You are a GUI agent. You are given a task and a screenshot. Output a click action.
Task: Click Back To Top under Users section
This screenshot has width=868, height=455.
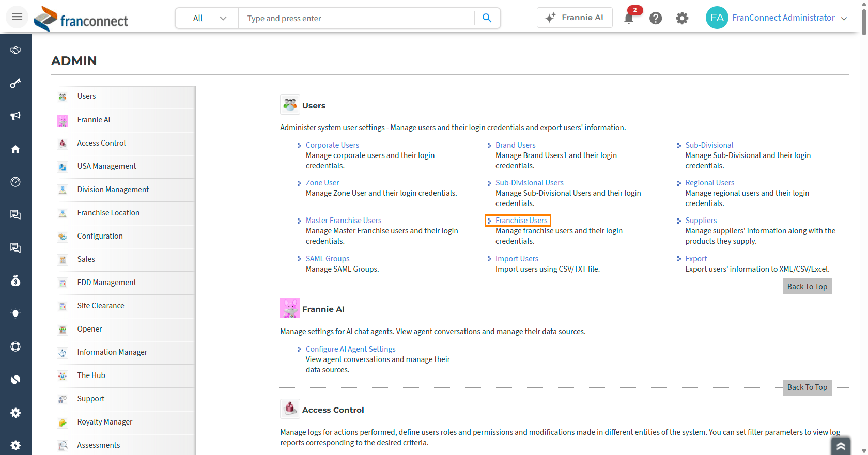(x=807, y=287)
